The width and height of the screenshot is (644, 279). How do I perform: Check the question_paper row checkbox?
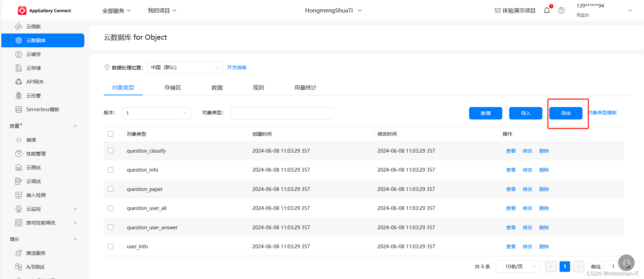pyautogui.click(x=111, y=189)
